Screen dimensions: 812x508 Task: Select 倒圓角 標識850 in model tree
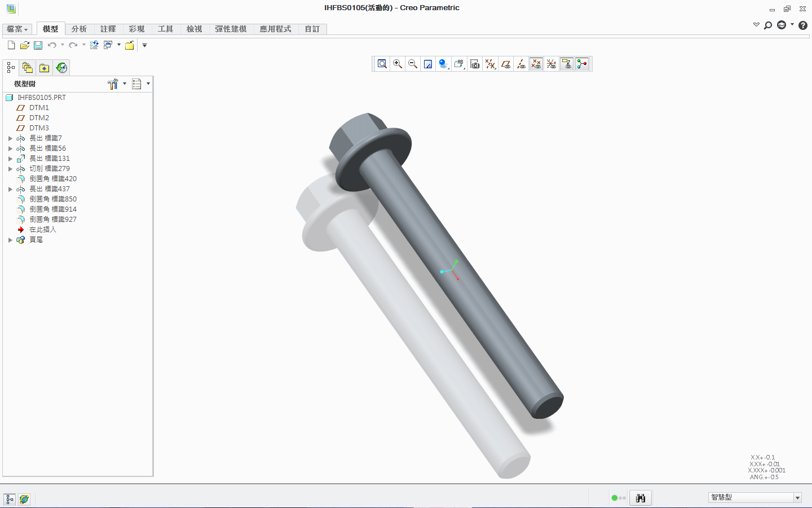point(52,199)
